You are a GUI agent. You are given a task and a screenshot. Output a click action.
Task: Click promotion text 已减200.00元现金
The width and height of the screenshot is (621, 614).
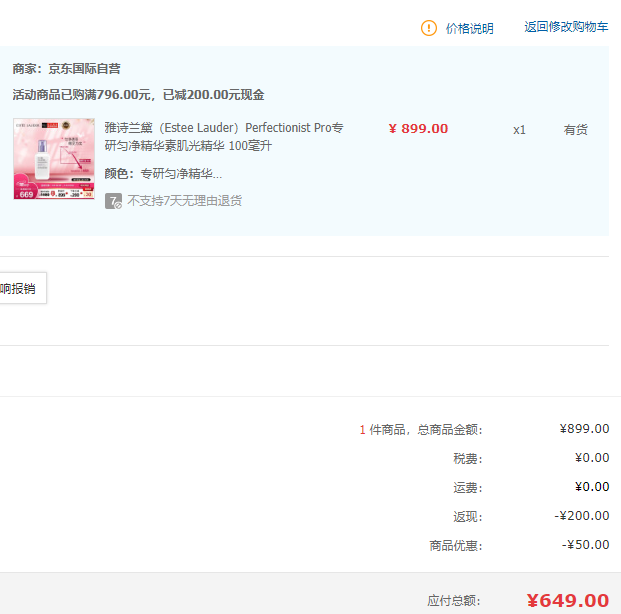point(213,95)
